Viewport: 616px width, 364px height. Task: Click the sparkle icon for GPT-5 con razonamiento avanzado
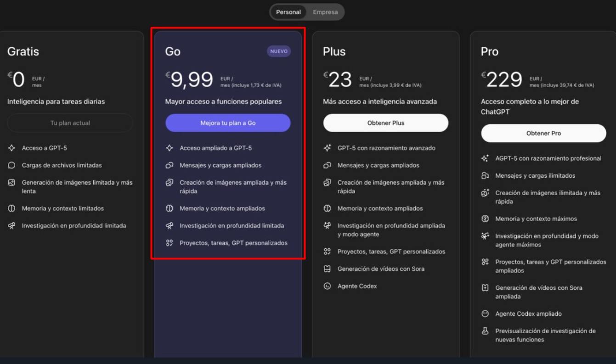coord(327,148)
